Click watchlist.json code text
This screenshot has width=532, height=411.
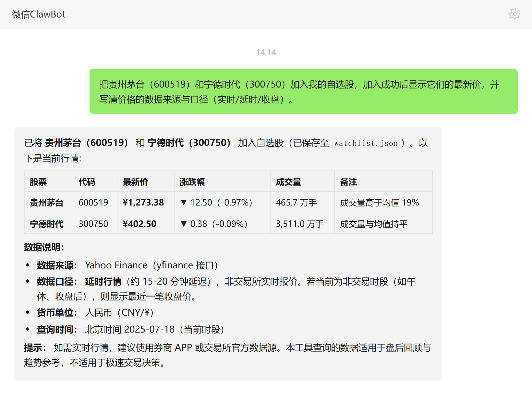366,143
